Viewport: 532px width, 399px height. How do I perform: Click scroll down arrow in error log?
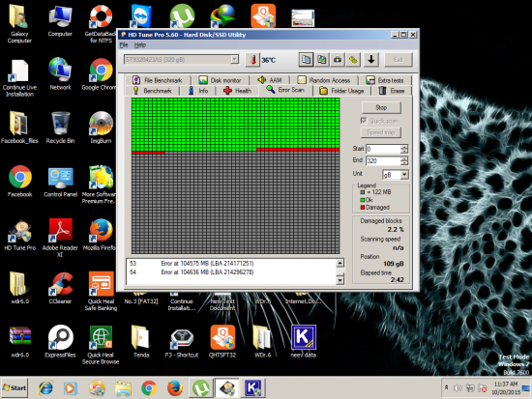point(340,279)
